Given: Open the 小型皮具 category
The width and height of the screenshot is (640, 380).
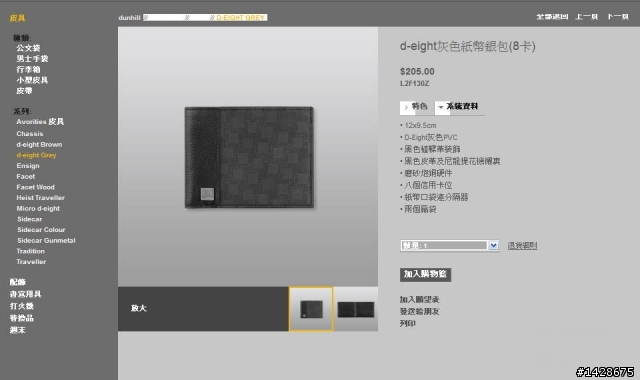Looking at the screenshot, I should pos(32,80).
